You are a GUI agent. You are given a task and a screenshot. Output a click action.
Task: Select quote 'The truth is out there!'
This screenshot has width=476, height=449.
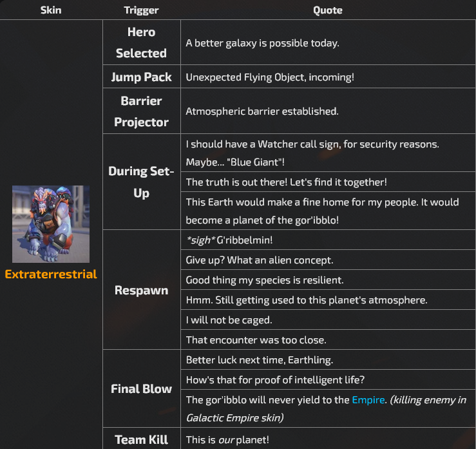click(286, 182)
